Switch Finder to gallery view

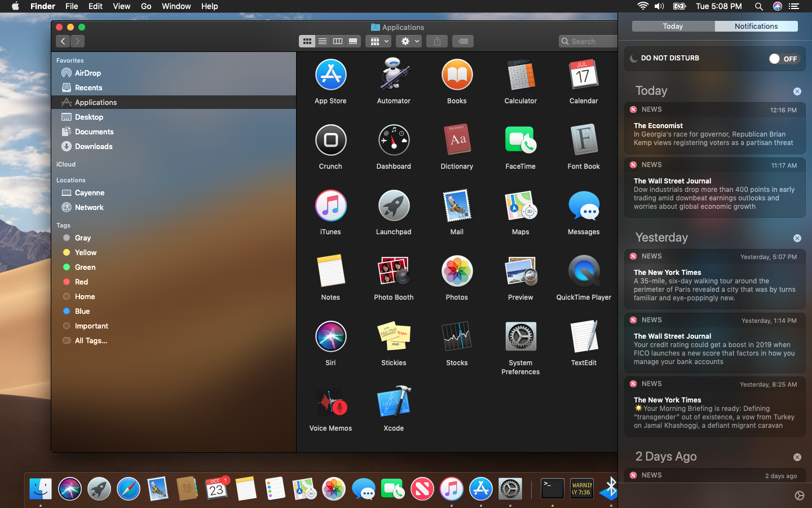click(x=353, y=41)
